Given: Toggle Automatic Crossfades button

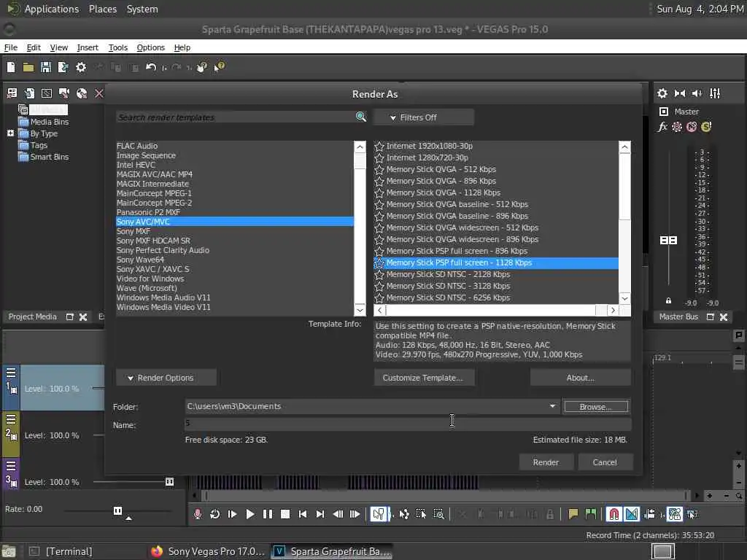Looking at the screenshot, I should click(x=632, y=514).
